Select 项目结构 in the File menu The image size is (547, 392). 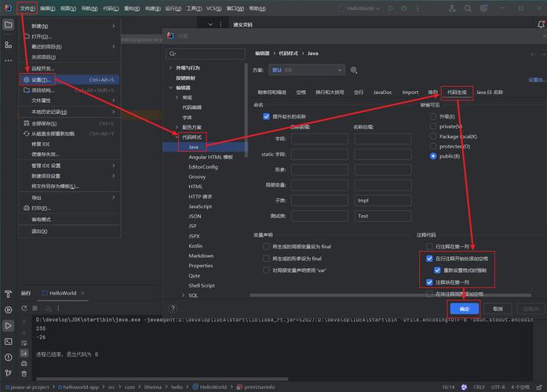click(42, 90)
